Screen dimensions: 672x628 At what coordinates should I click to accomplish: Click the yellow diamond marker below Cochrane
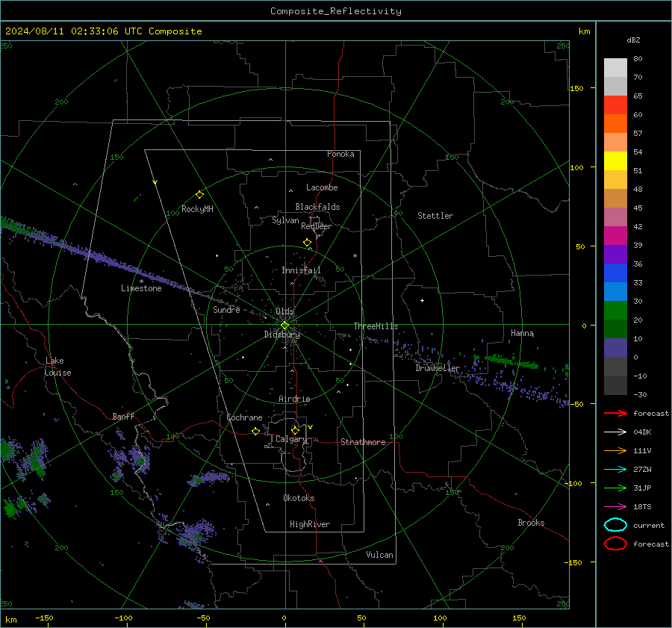[256, 431]
